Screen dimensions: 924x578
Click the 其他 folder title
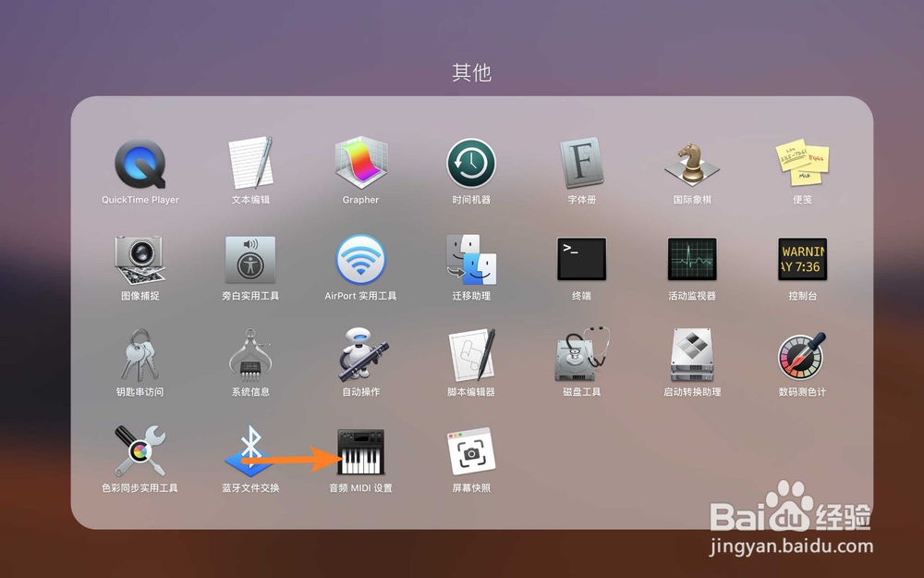(x=471, y=72)
